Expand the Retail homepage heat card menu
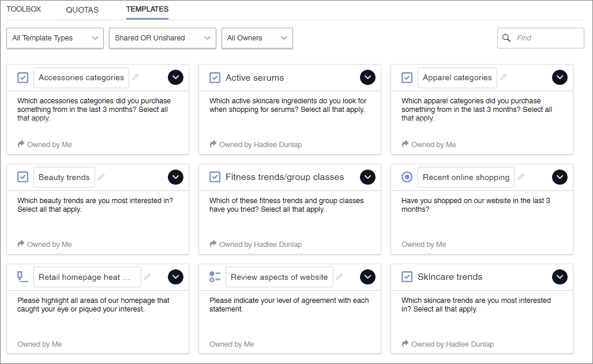 [175, 277]
